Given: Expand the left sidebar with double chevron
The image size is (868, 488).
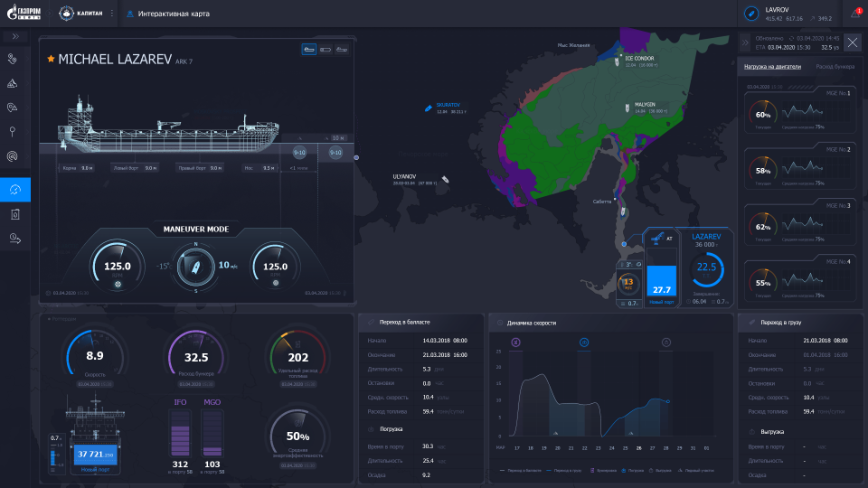Looking at the screenshot, I should click(14, 37).
